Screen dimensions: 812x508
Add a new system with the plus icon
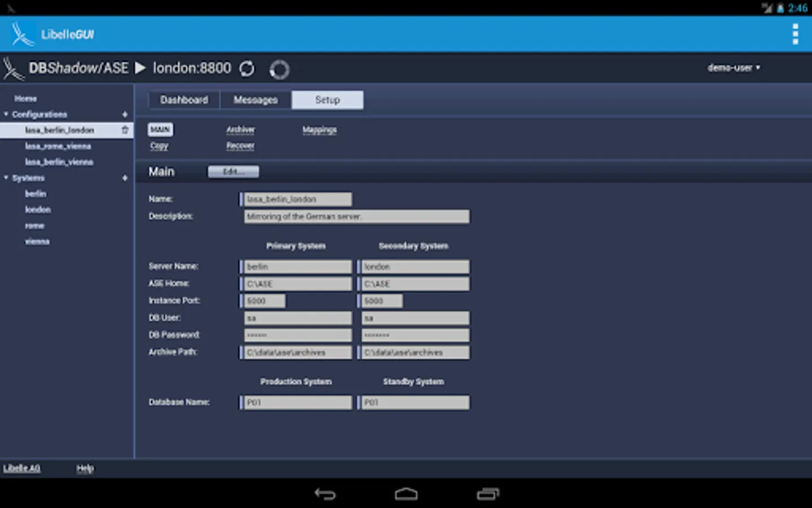coord(125,178)
